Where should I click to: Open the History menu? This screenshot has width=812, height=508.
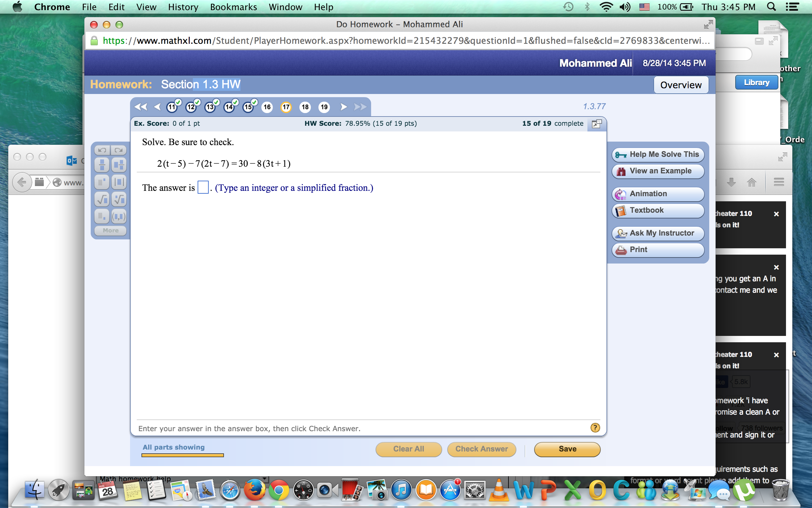point(183,7)
